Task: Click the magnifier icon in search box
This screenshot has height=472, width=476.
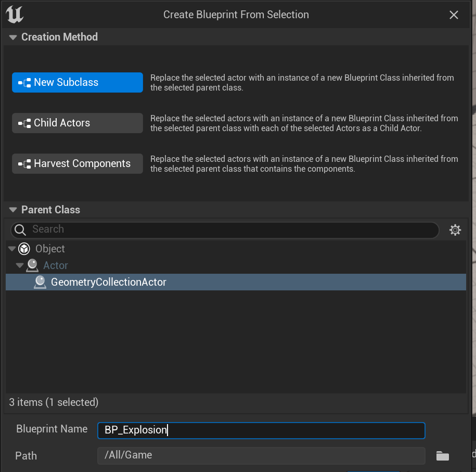Action: pyautogui.click(x=21, y=229)
